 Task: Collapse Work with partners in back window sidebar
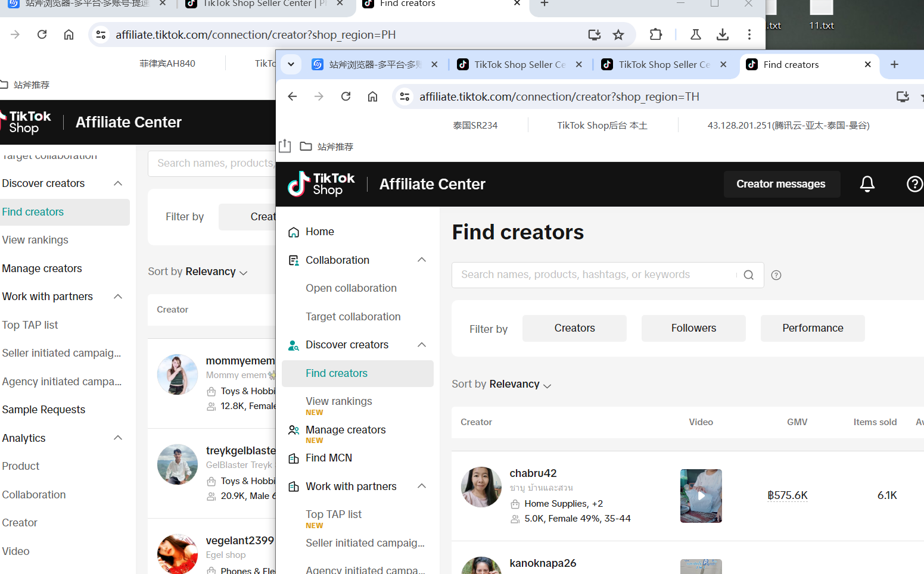[x=118, y=297]
